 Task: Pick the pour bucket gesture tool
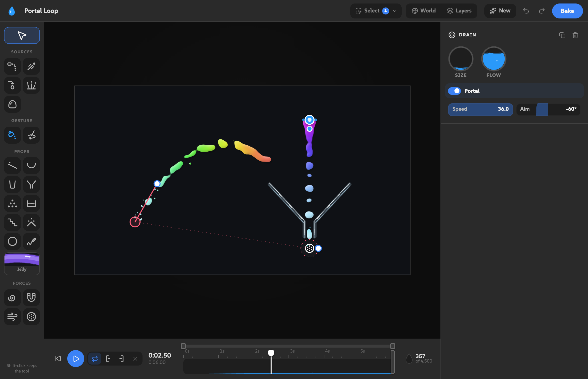point(12,135)
